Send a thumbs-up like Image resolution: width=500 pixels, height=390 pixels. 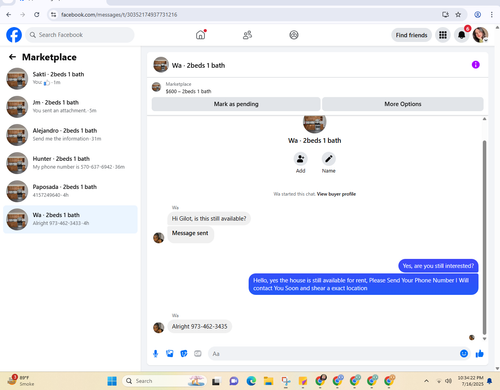pyautogui.click(x=479, y=354)
